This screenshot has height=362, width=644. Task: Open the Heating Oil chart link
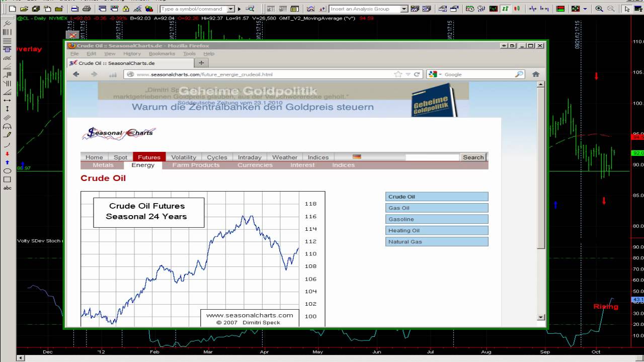click(x=437, y=230)
